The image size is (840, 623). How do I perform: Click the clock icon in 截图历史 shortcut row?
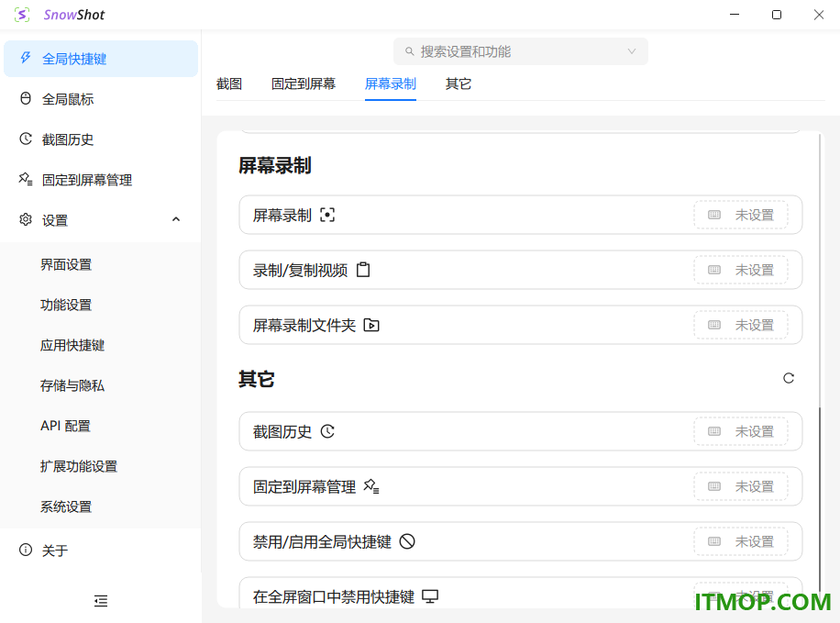coord(327,431)
